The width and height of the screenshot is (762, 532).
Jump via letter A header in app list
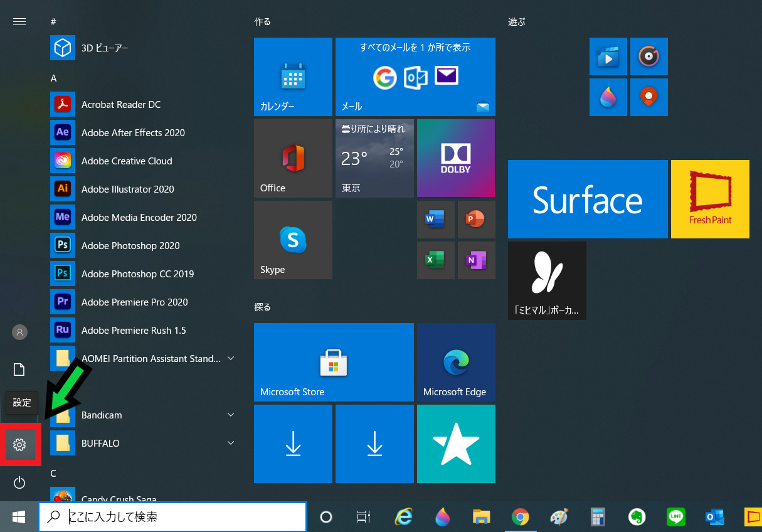(53, 78)
